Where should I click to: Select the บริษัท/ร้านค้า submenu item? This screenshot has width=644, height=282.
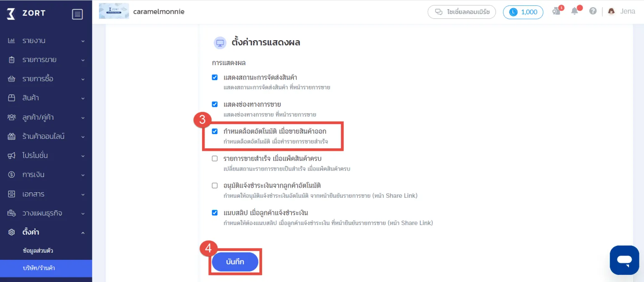39,268
